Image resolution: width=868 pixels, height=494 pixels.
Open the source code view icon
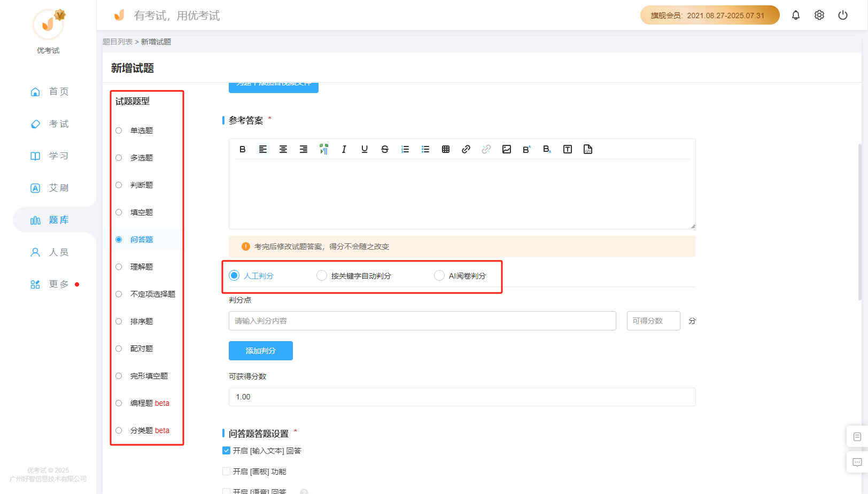pos(588,149)
